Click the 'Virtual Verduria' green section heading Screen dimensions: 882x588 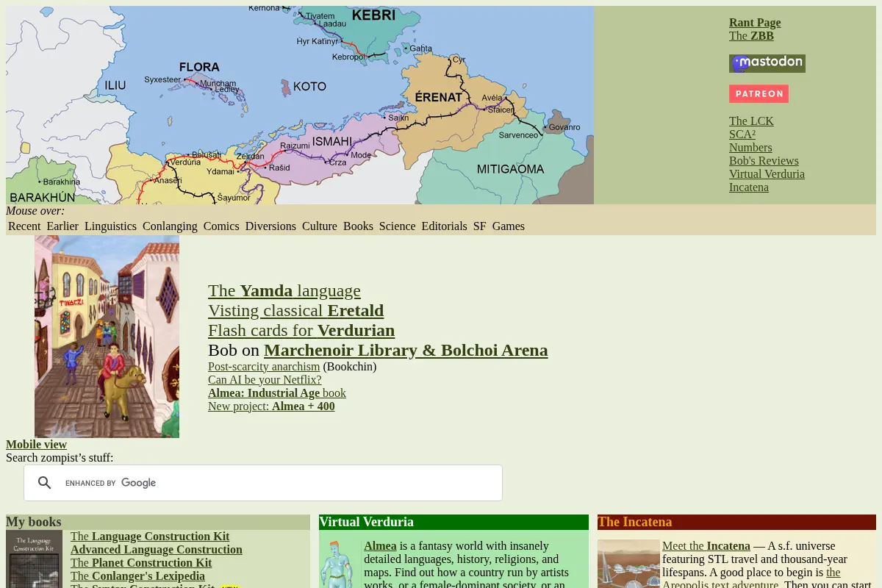[367, 522]
